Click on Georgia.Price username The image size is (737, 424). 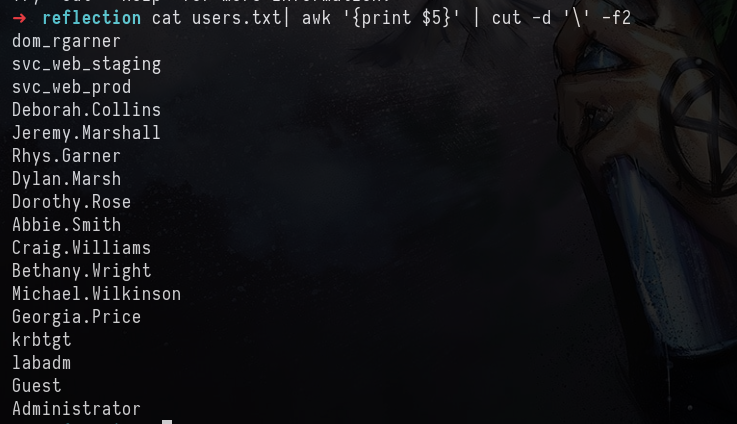click(x=77, y=317)
